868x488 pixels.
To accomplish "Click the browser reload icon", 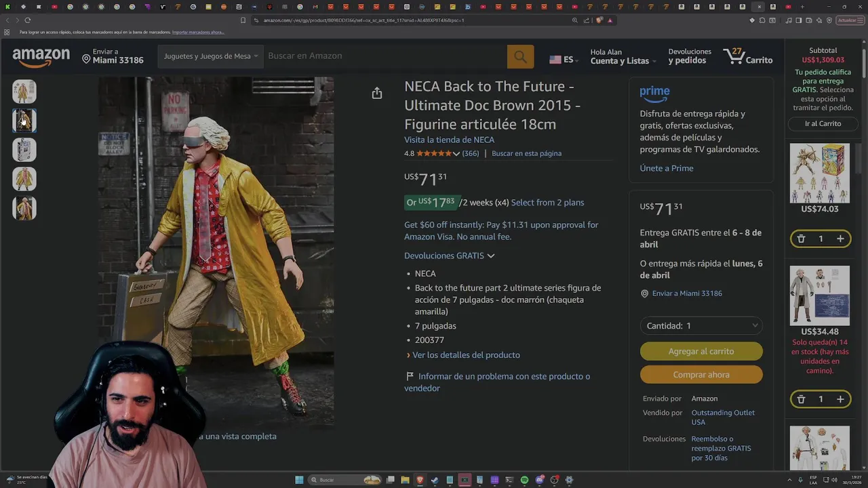I will 27,20.
